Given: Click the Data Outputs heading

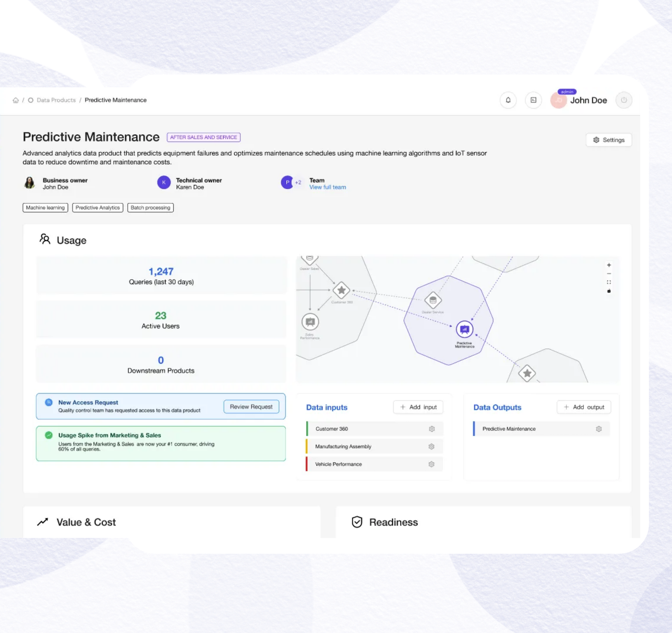Looking at the screenshot, I should point(497,407).
